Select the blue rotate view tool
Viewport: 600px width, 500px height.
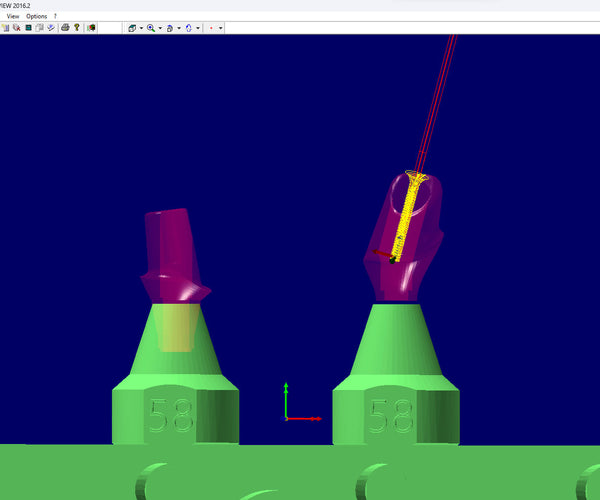[188, 28]
